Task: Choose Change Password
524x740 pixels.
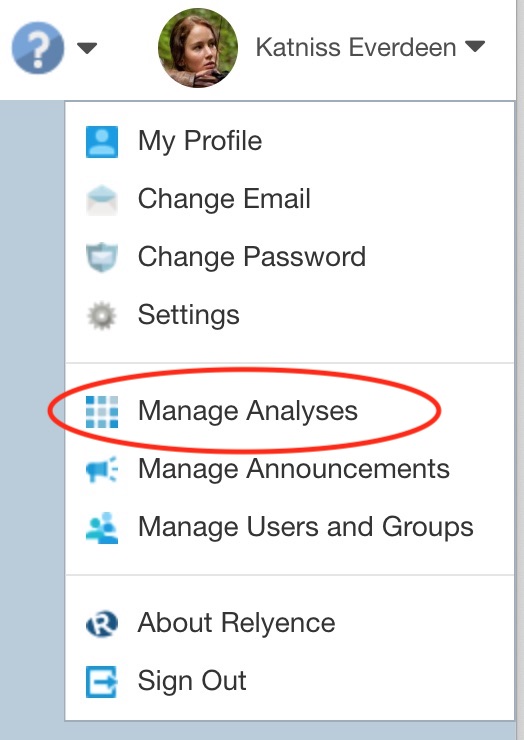Action: tap(289, 257)
